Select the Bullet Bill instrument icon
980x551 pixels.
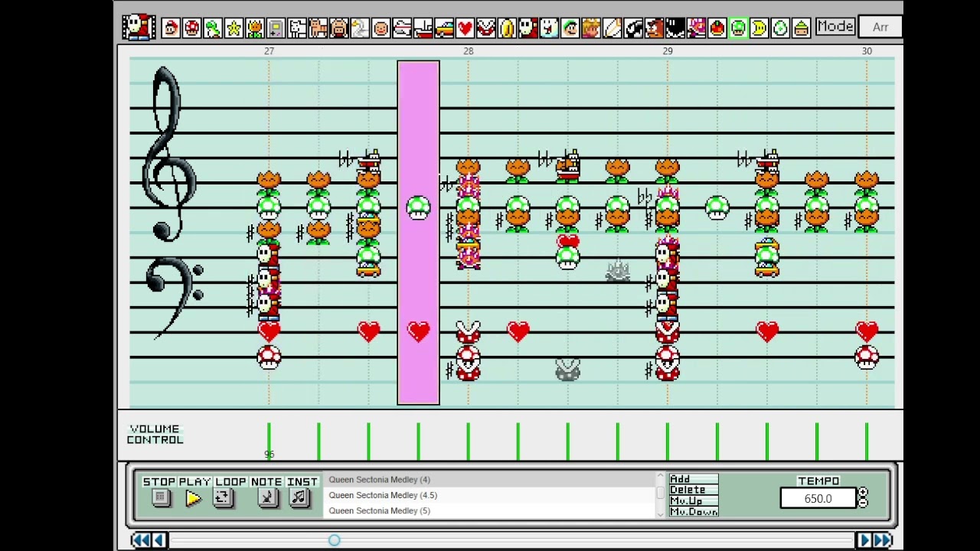tap(633, 28)
